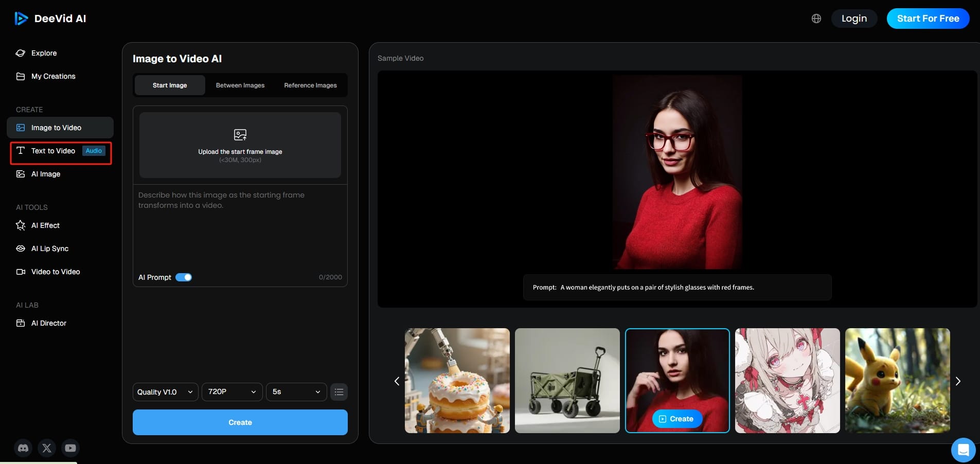Click the sample prompt caption text
This screenshot has width=980, height=464.
tap(644, 288)
